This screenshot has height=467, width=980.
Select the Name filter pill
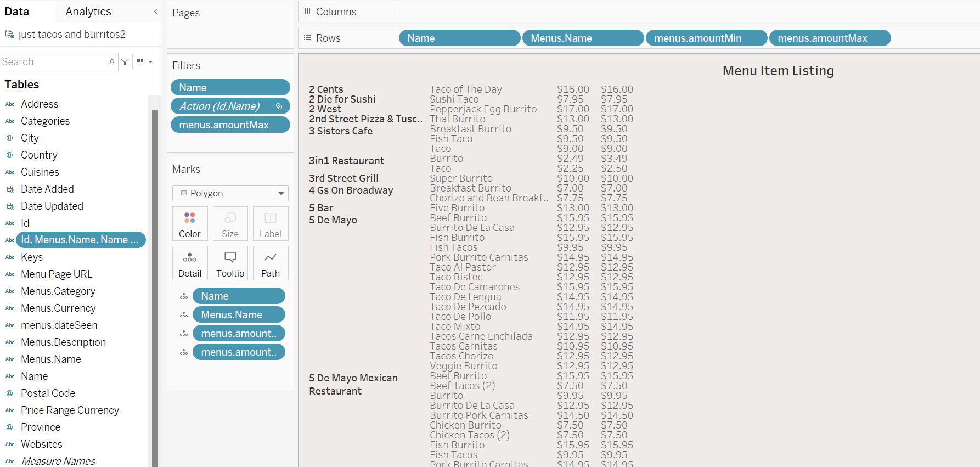pos(230,87)
